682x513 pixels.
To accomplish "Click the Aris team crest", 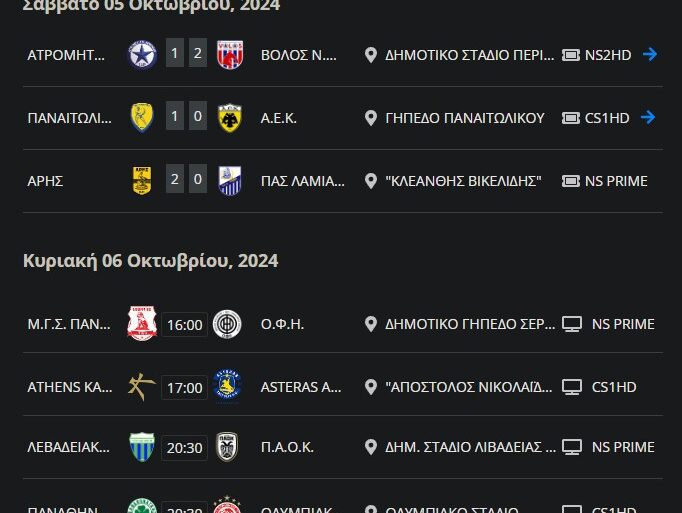I will (x=143, y=181).
